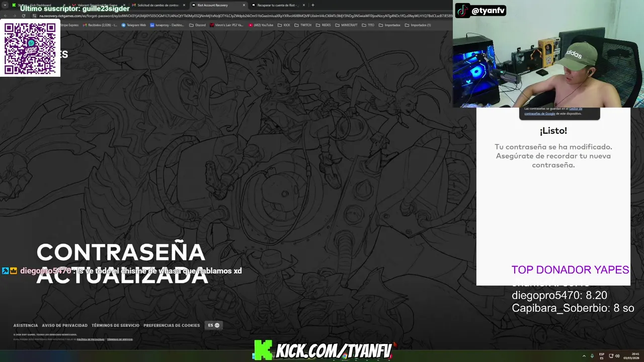Expand the MINECRAFT bookmark folder

pyautogui.click(x=347, y=25)
